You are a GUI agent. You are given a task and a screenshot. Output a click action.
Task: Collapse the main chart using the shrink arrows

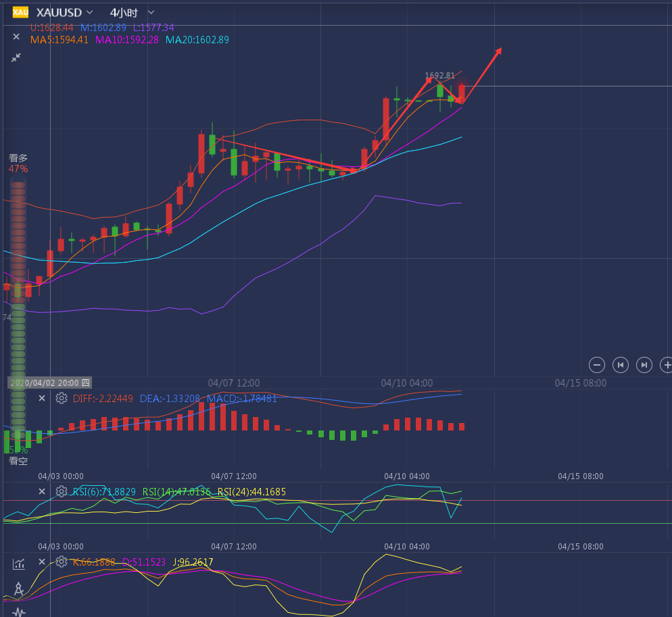pyautogui.click(x=16, y=58)
